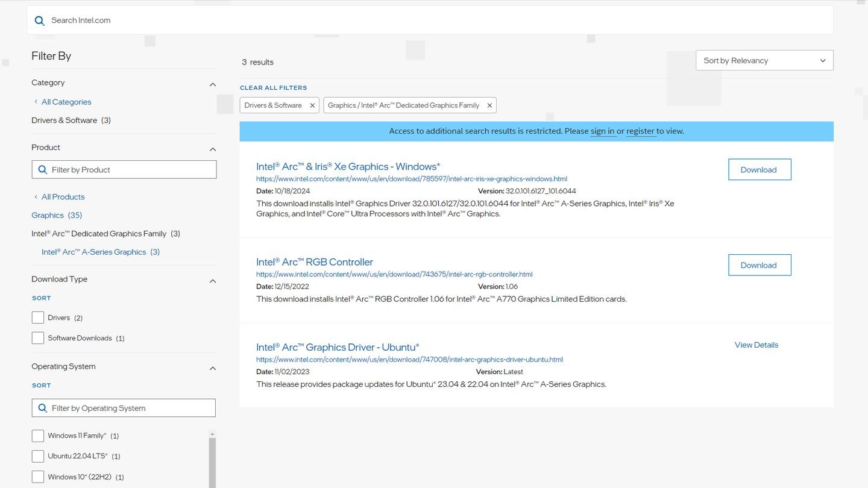Click the Filter by Operating System input field
This screenshot has width=868, height=488.
pos(124,408)
